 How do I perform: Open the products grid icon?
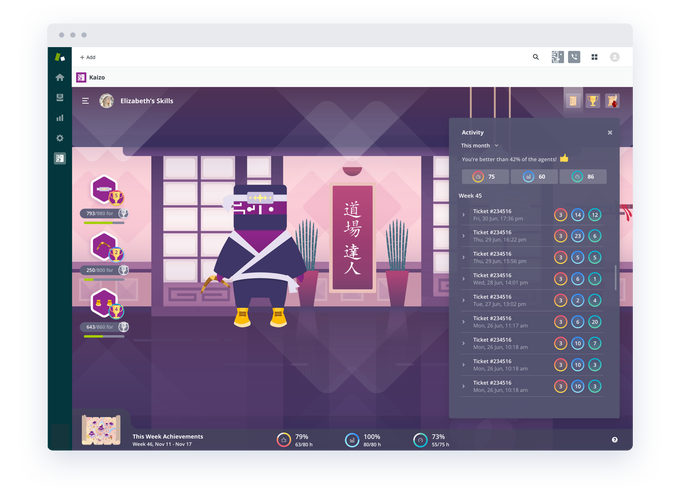(x=594, y=57)
